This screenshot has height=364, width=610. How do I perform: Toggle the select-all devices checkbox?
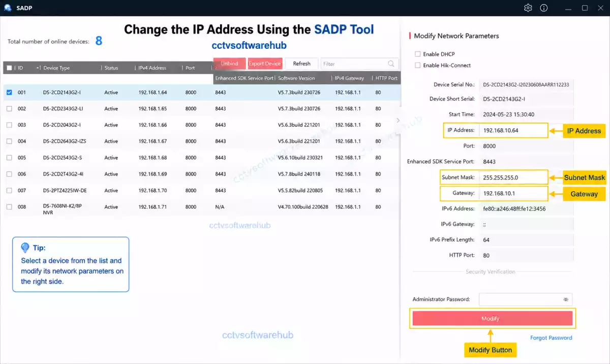pos(9,68)
